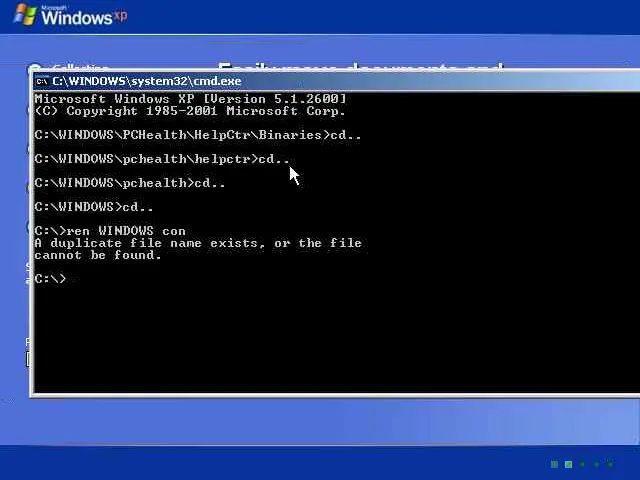Click the 'C:\>ren WINDOWS con' command line
The image size is (640, 480).
click(x=110, y=231)
